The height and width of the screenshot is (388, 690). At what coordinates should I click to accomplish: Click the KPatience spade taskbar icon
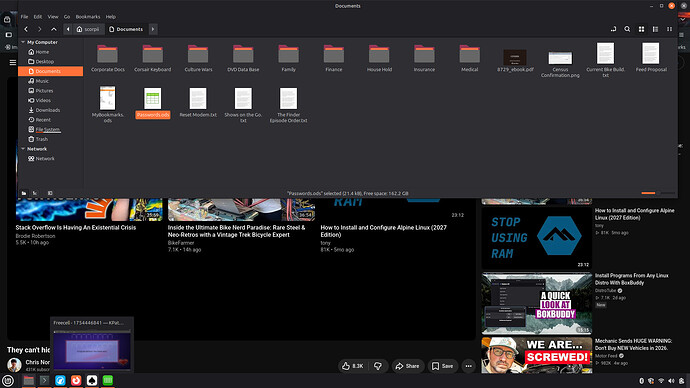[x=92, y=380]
